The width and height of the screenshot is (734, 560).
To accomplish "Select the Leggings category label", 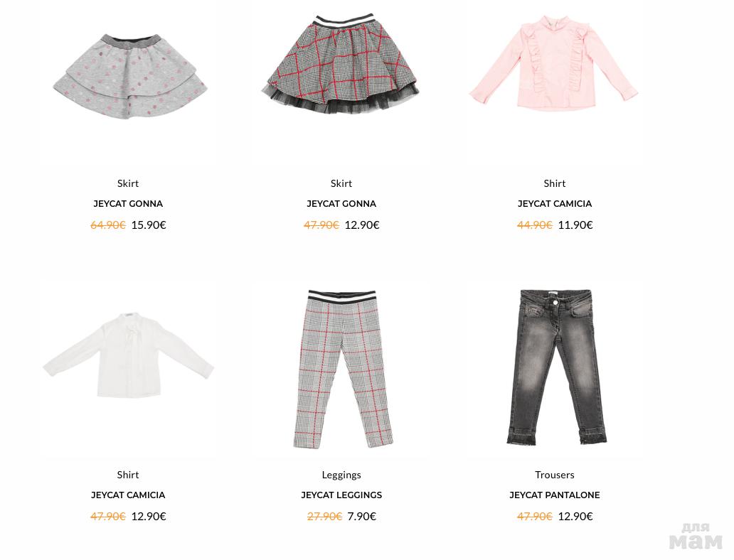I will (x=341, y=475).
